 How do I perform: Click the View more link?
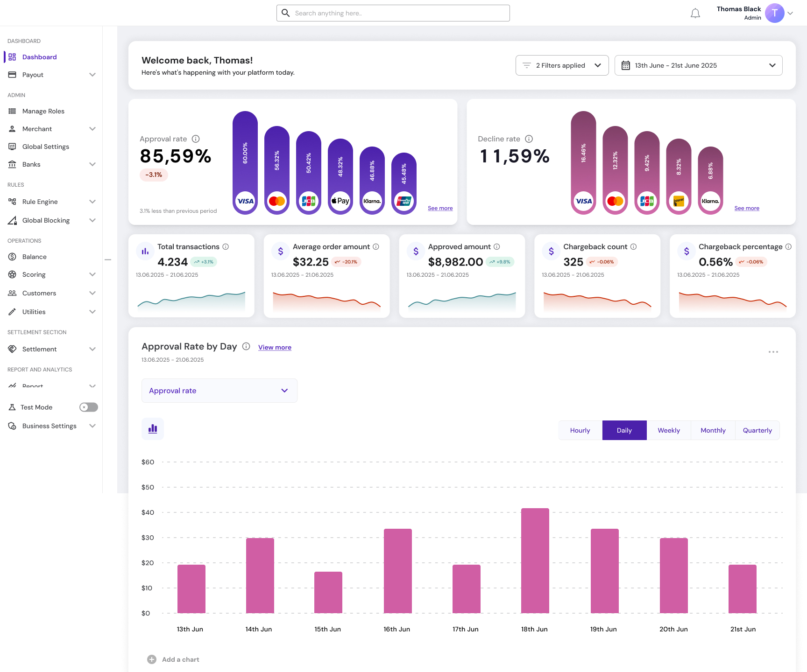275,347
